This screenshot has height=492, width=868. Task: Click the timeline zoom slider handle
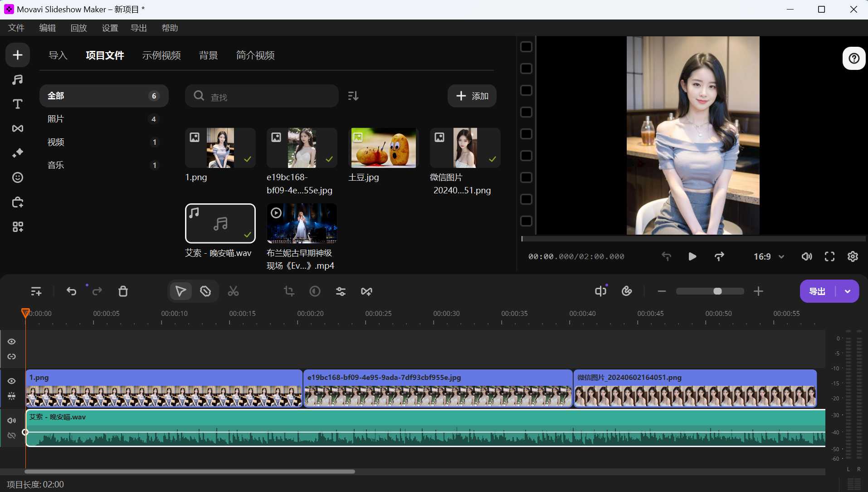coord(717,291)
